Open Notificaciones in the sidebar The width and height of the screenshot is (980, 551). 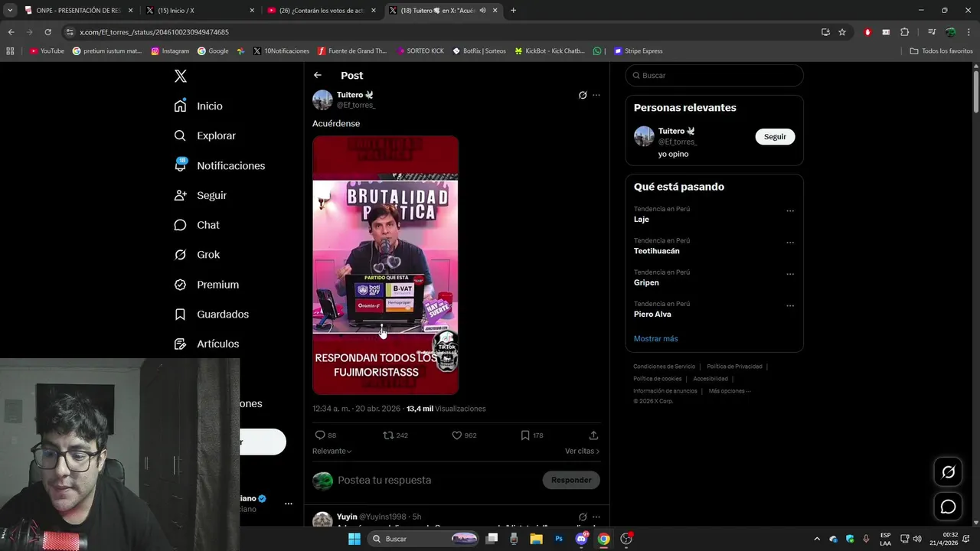pos(219,165)
